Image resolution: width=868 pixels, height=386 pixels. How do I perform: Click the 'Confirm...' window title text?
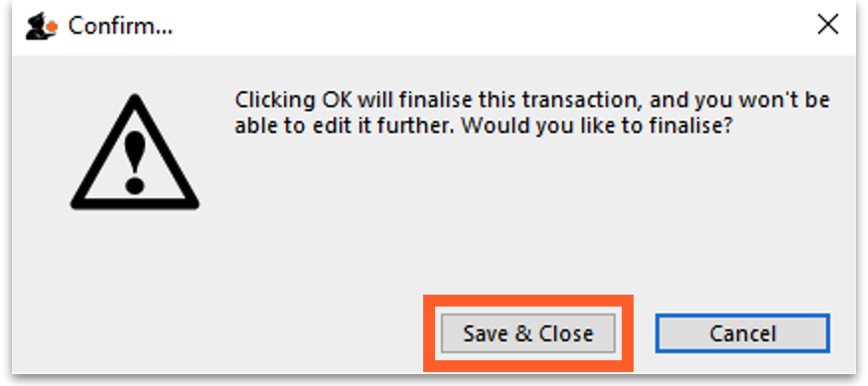pyautogui.click(x=120, y=26)
